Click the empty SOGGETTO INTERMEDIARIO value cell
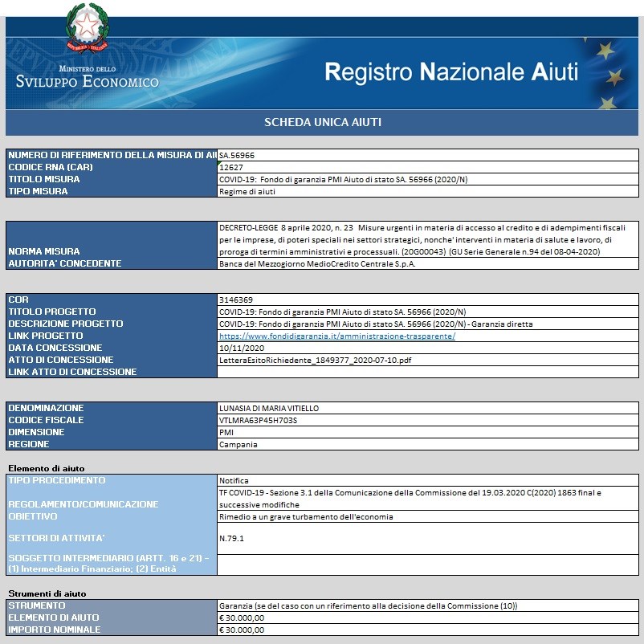Viewport: 644px width, 644px height. tap(427, 565)
